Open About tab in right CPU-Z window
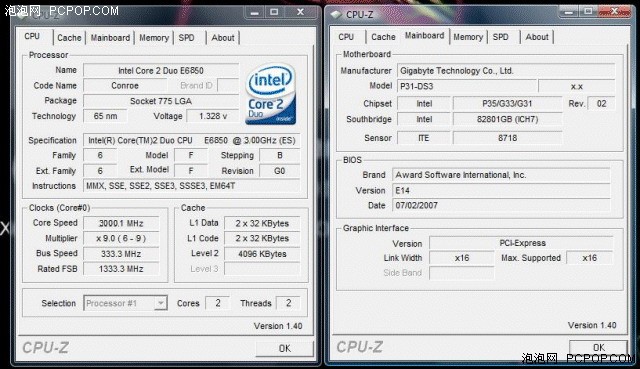The image size is (640, 369). click(537, 37)
